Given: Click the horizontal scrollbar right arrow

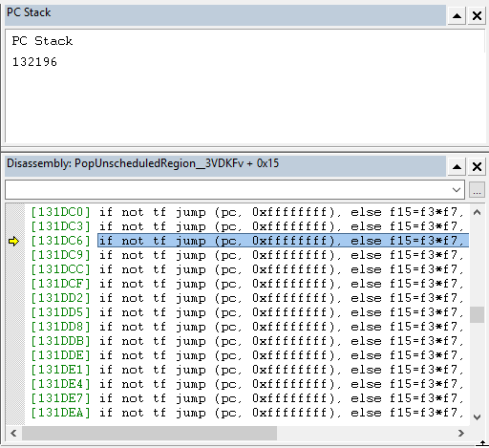Looking at the screenshot, I should [x=460, y=433].
